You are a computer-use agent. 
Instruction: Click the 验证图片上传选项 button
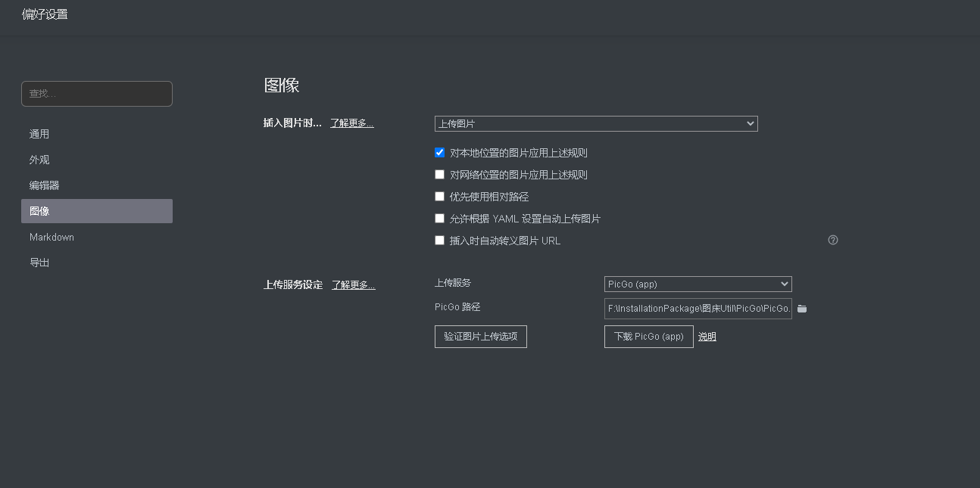coord(480,337)
